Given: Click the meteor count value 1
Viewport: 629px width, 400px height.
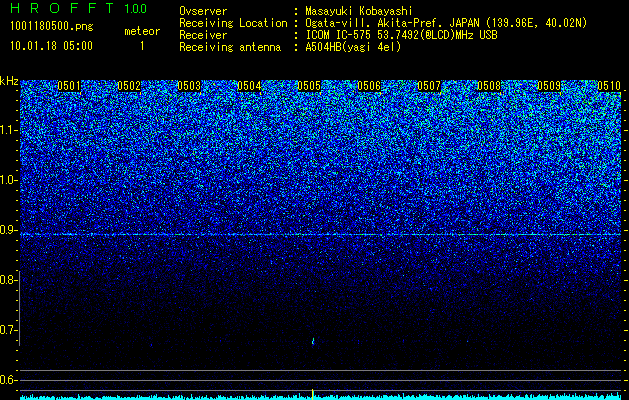Looking at the screenshot, I should [x=142, y=46].
